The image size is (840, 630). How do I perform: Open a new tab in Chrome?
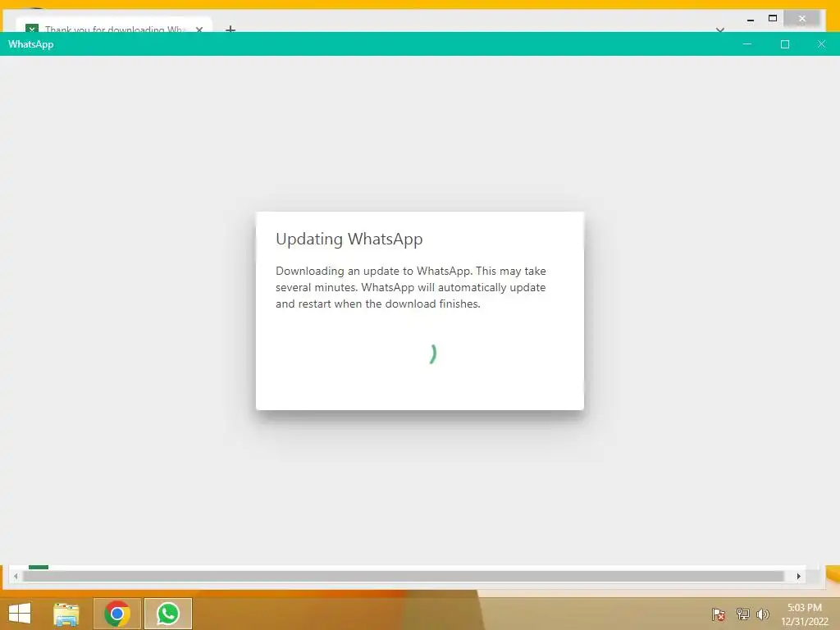[x=231, y=29]
